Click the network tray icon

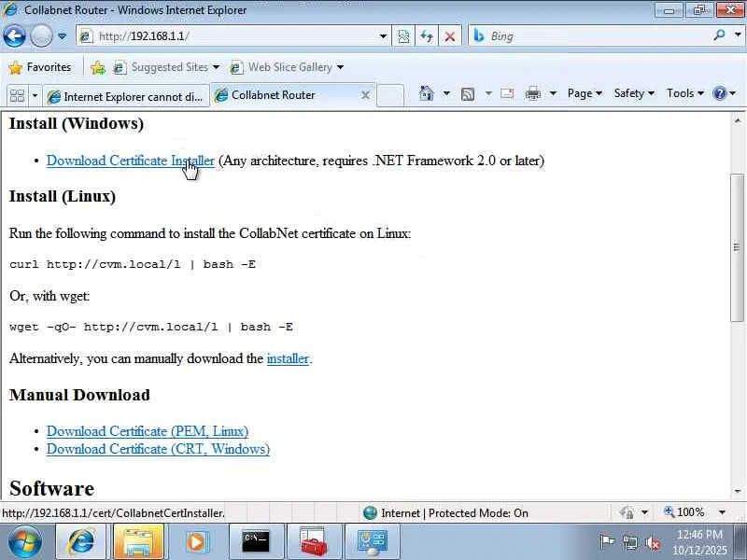point(629,542)
